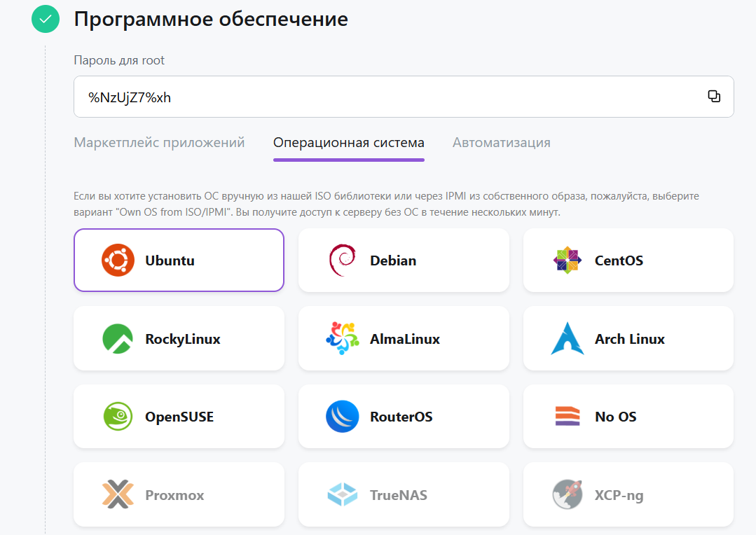Switch to the Автоматизация tab
The width and height of the screenshot is (756, 535).
tap(502, 143)
